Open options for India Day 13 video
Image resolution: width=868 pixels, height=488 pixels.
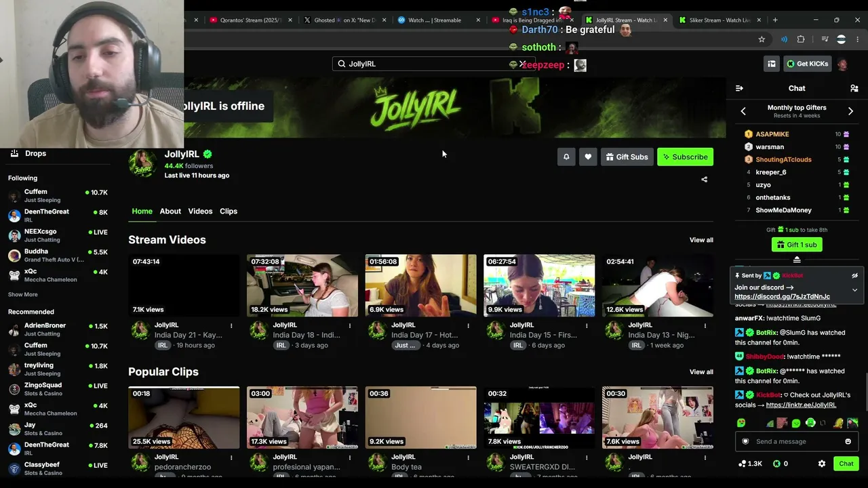[705, 325]
